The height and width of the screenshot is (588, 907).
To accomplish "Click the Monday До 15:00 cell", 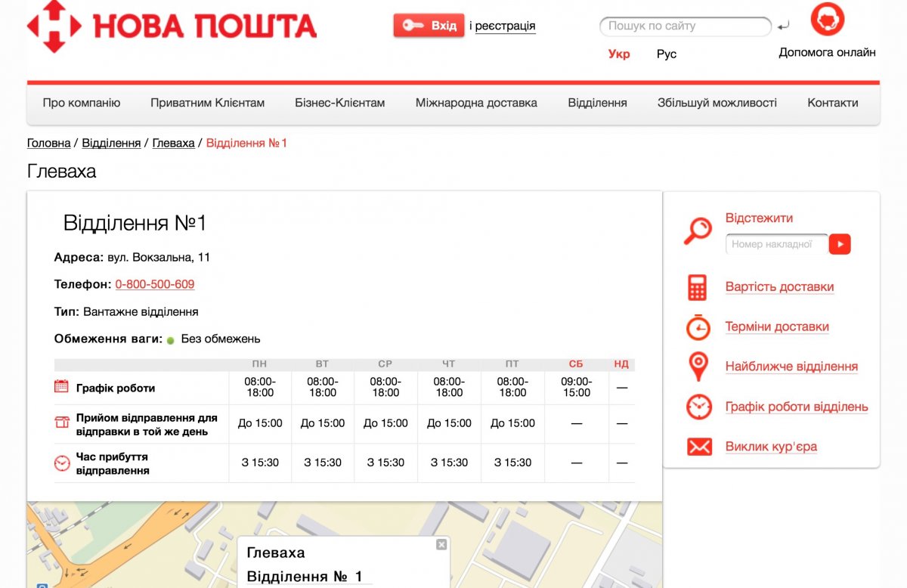I will click(259, 423).
